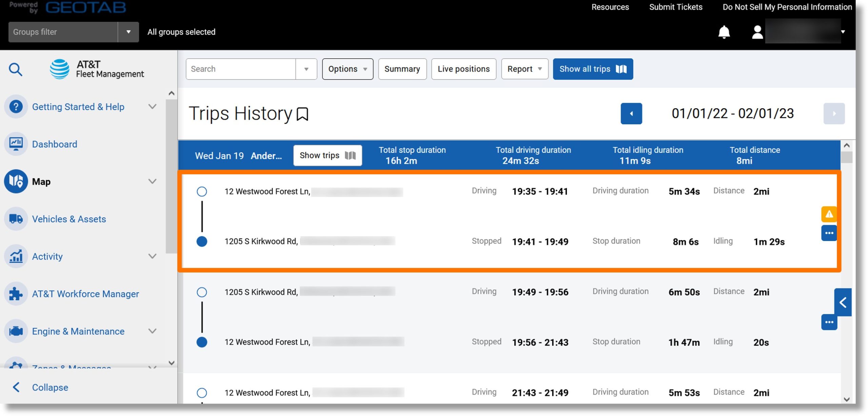Select trip start circle at 21:43
868x416 pixels.
(202, 393)
